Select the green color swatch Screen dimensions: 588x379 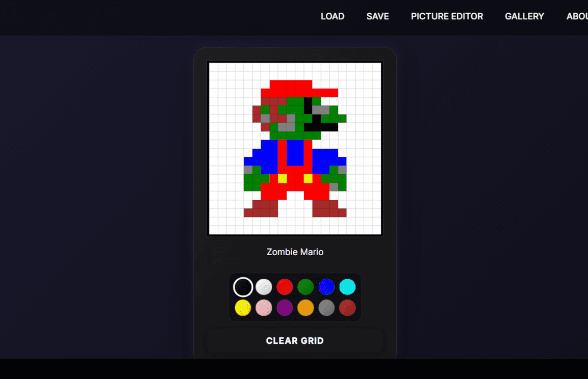[305, 287]
